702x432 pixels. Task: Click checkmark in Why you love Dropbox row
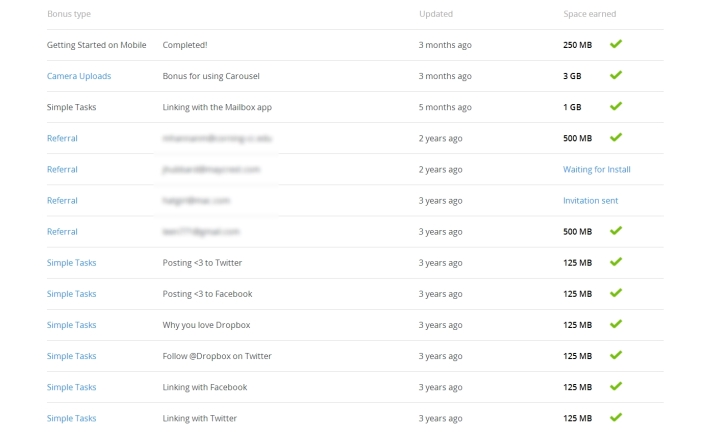[x=616, y=324]
